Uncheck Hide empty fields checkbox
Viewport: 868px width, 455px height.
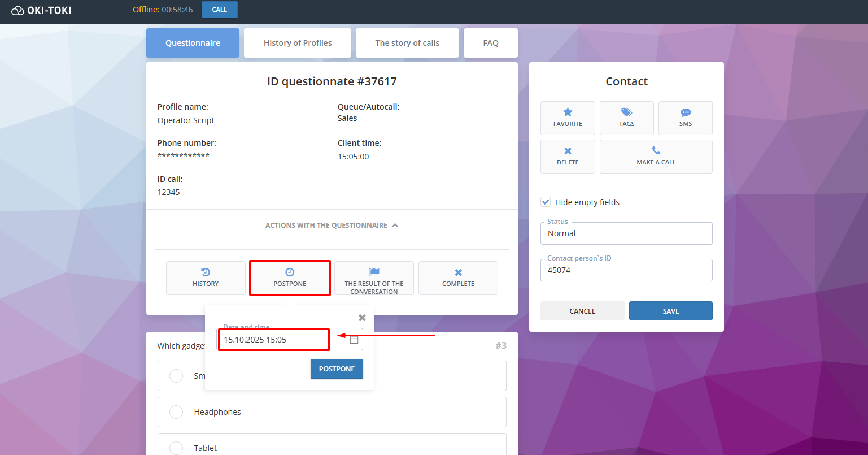point(546,202)
